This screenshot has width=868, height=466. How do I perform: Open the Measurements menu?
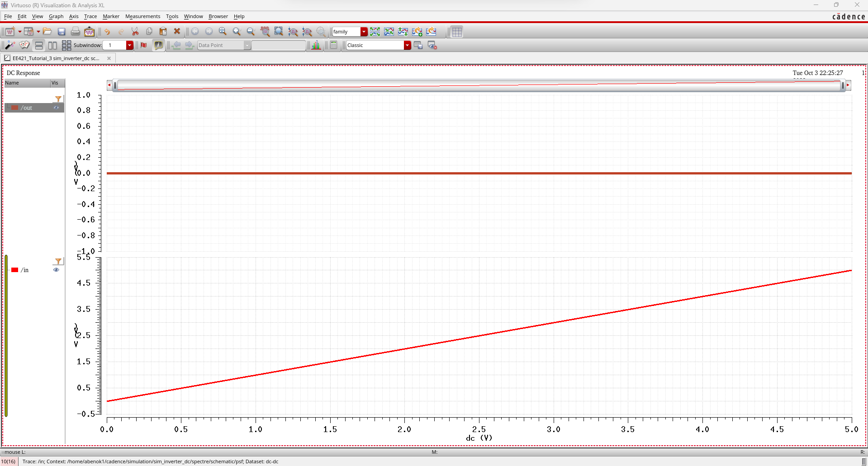coord(142,16)
